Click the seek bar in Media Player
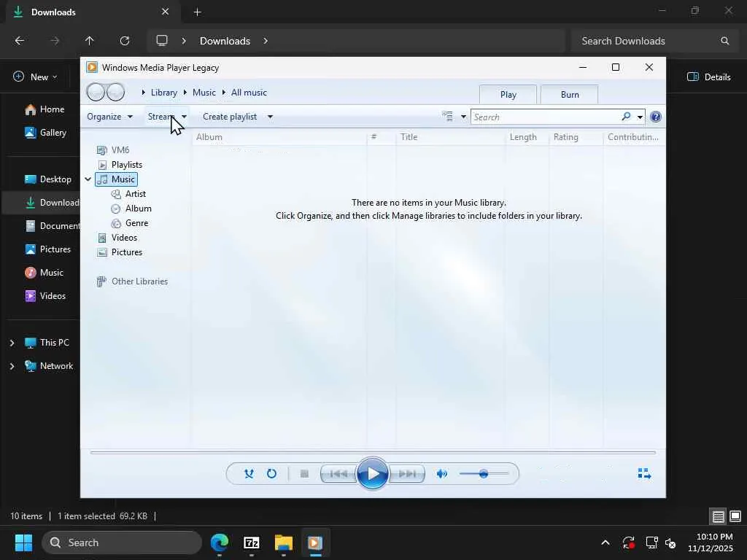The width and height of the screenshot is (747, 560). (x=373, y=452)
